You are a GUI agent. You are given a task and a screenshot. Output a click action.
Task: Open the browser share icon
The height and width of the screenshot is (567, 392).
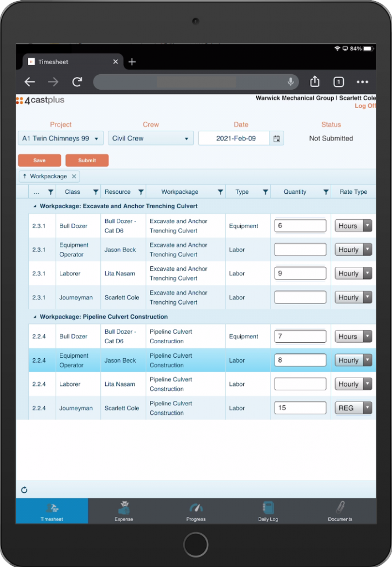314,81
